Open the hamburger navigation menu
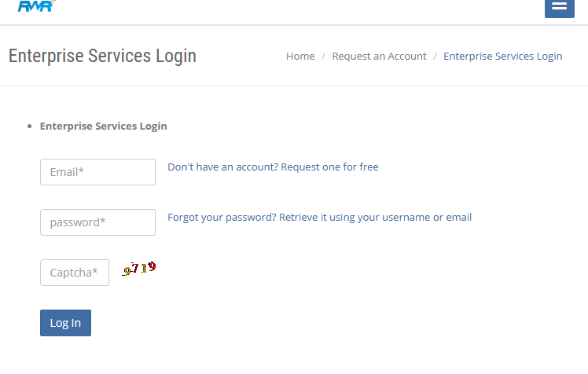588x374 pixels. (559, 6)
